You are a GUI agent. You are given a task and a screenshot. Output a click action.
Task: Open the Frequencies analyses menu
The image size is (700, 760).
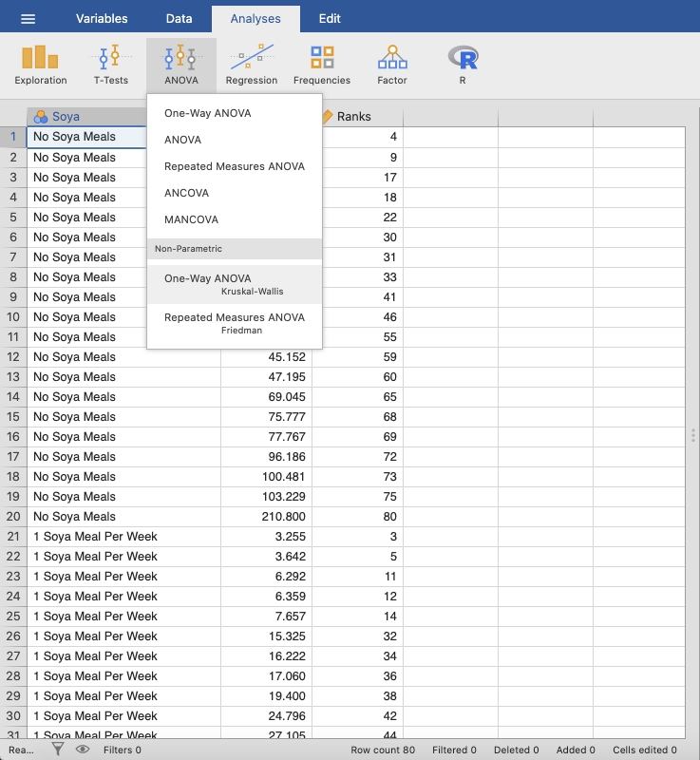tap(322, 65)
